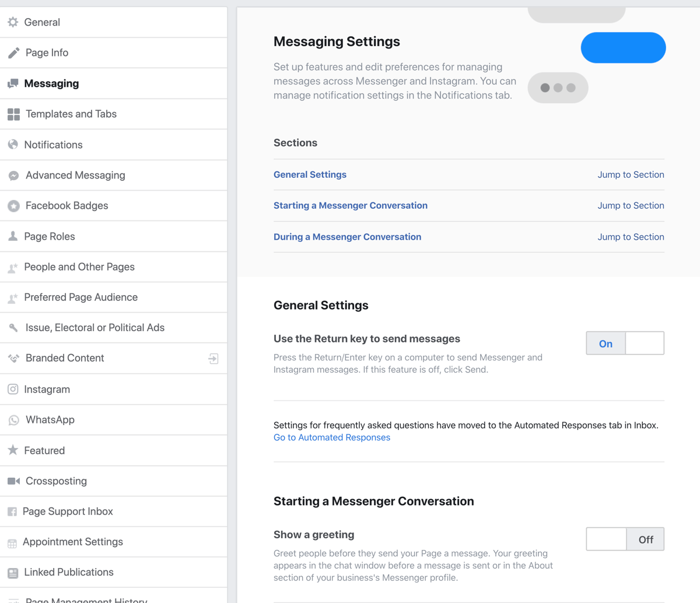Open Branded Content settings
Image resolution: width=700 pixels, height=603 pixels.
[x=114, y=358]
